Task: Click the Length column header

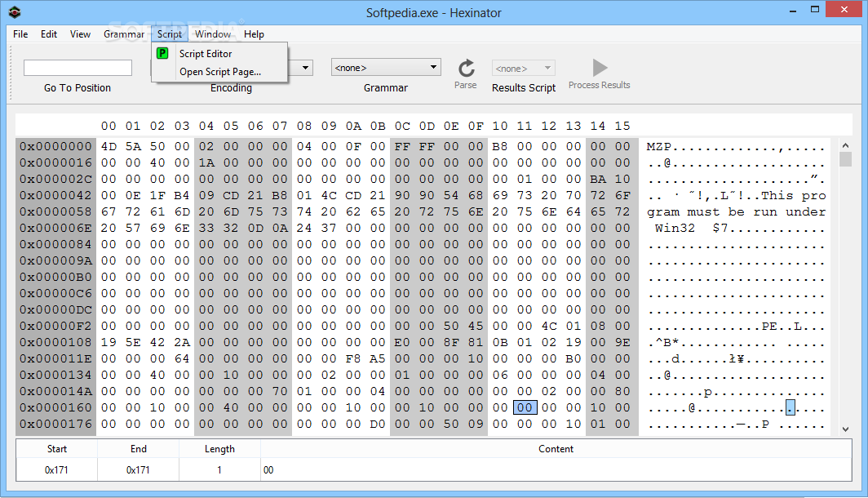Action: (x=219, y=449)
